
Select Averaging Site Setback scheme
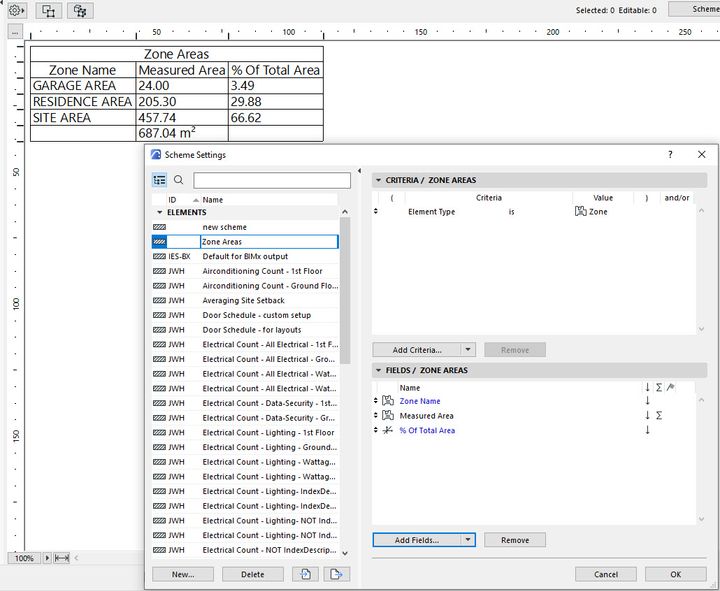coord(243,300)
